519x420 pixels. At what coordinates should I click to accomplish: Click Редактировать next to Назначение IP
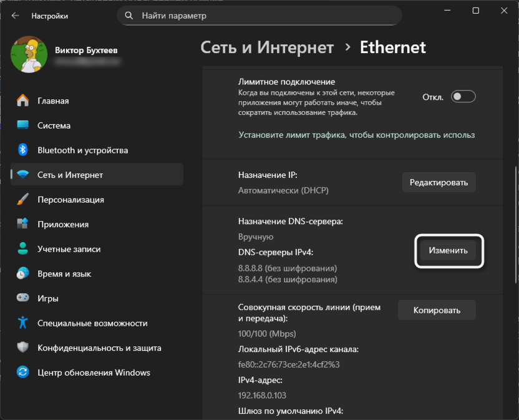(439, 182)
